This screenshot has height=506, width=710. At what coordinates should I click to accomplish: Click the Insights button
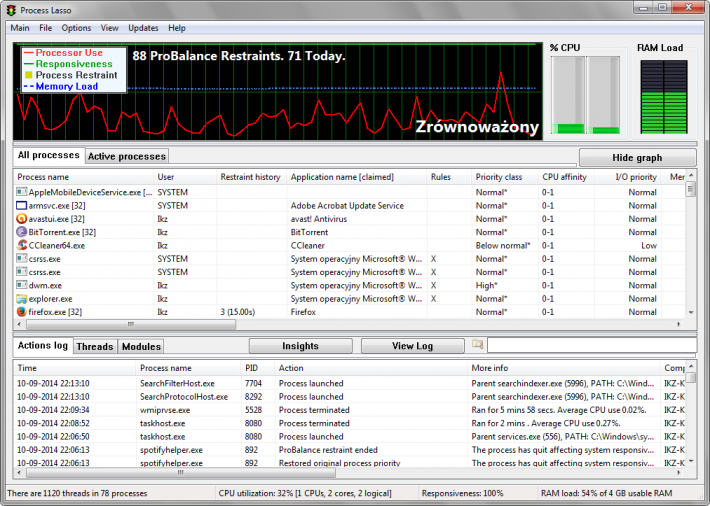[x=300, y=346]
